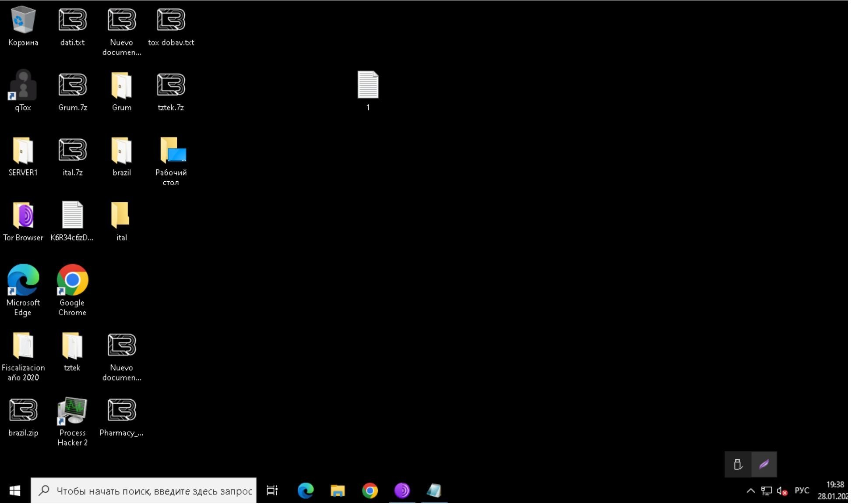Expand hidden system tray icons chevron
The image size is (852, 504).
tap(750, 491)
